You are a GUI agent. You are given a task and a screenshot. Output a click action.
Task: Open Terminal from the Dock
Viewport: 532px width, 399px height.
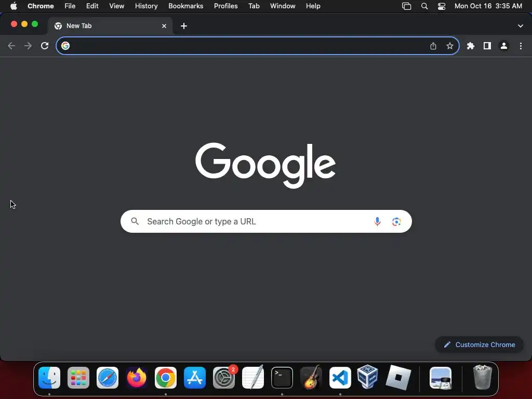(x=282, y=378)
